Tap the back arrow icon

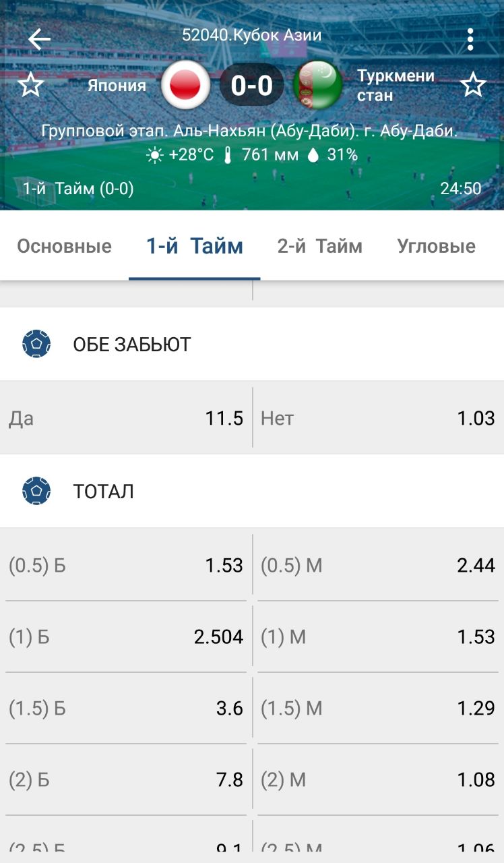pyautogui.click(x=39, y=39)
